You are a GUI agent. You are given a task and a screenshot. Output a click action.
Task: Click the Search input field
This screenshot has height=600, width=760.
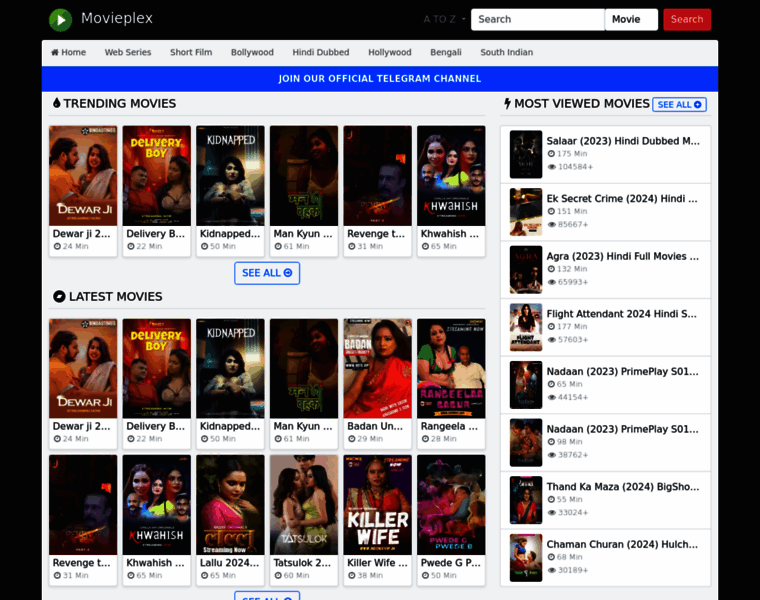(538, 19)
